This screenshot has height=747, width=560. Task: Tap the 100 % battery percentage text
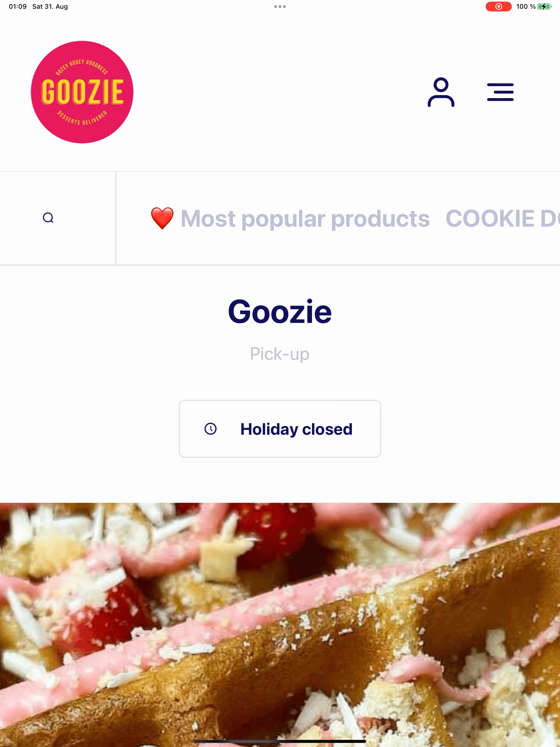526,6
